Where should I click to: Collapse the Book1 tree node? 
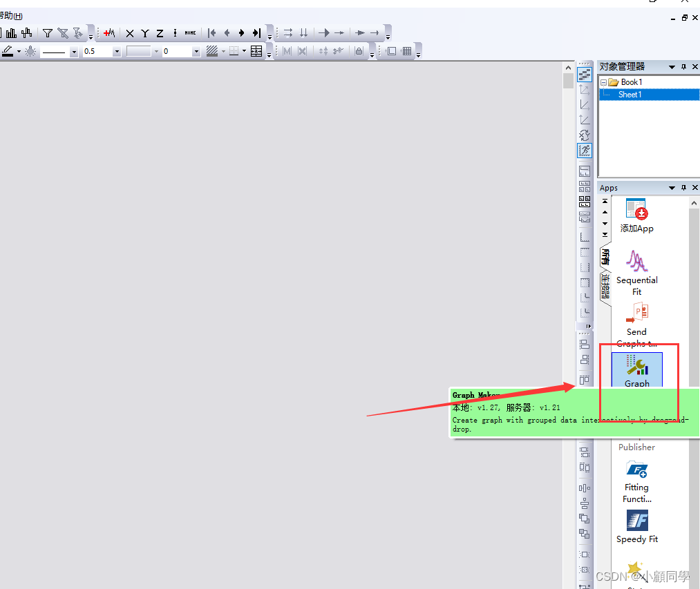pos(603,83)
